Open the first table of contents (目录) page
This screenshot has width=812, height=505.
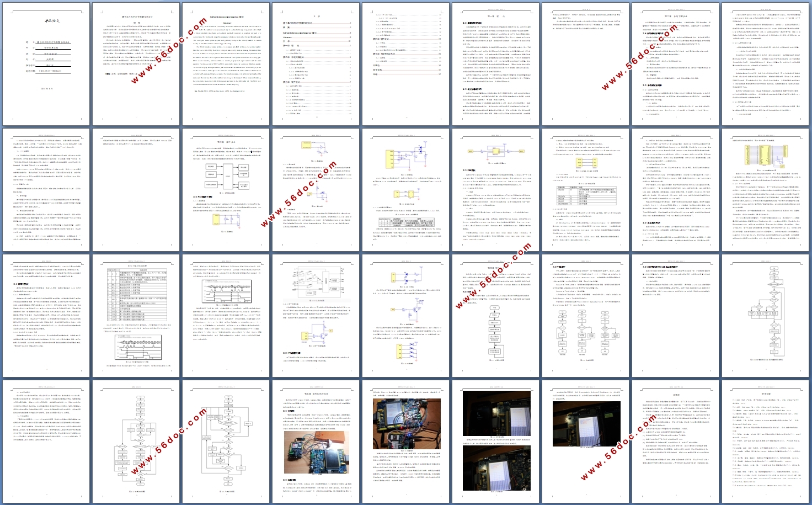316,64
